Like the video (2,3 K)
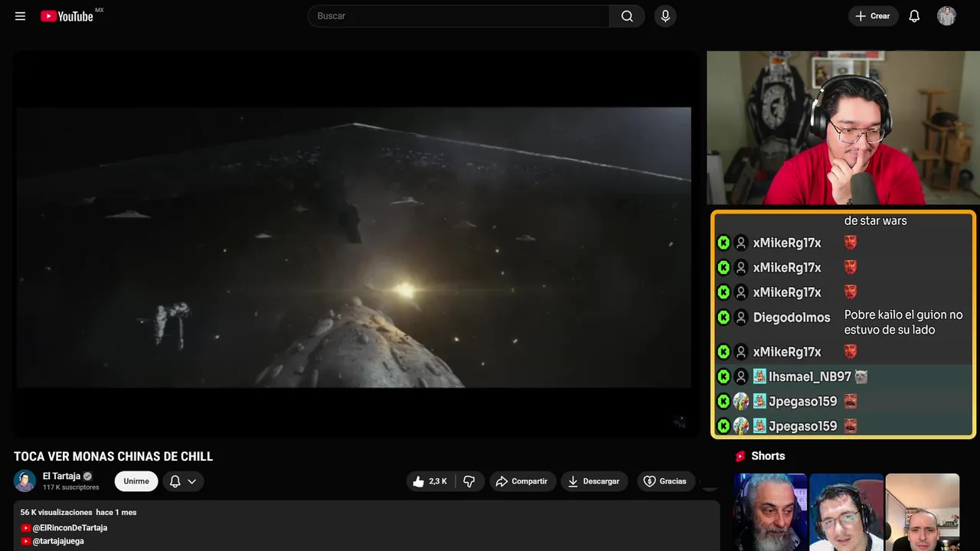 coord(430,481)
